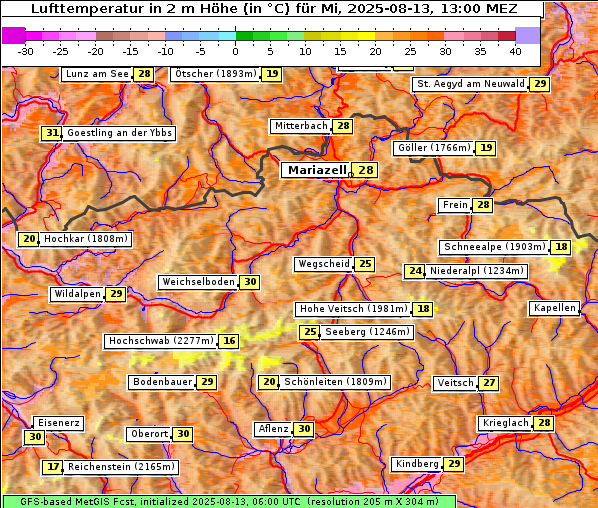Image resolution: width=598 pixels, height=508 pixels.
Task: Select the Kapellen label
Action: (555, 308)
